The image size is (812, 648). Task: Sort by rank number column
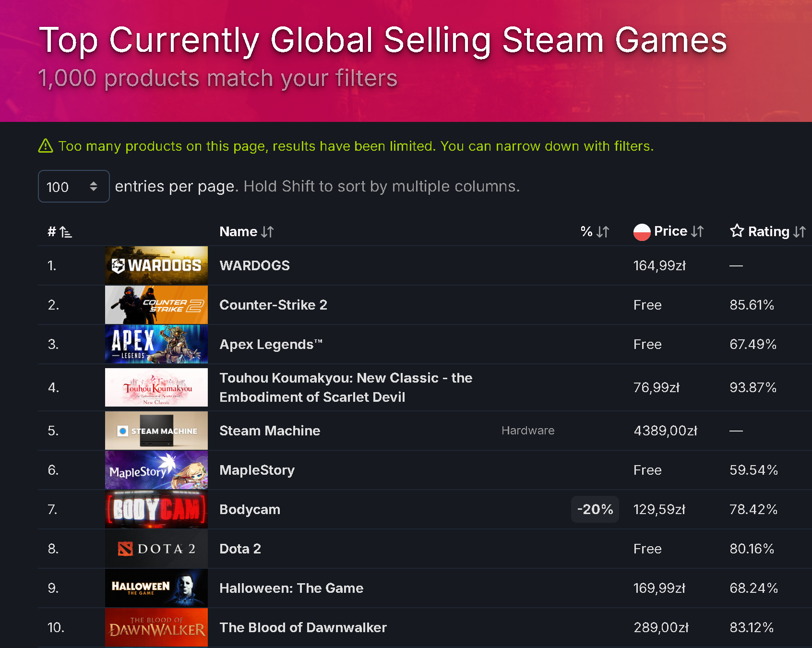pyautogui.click(x=60, y=232)
